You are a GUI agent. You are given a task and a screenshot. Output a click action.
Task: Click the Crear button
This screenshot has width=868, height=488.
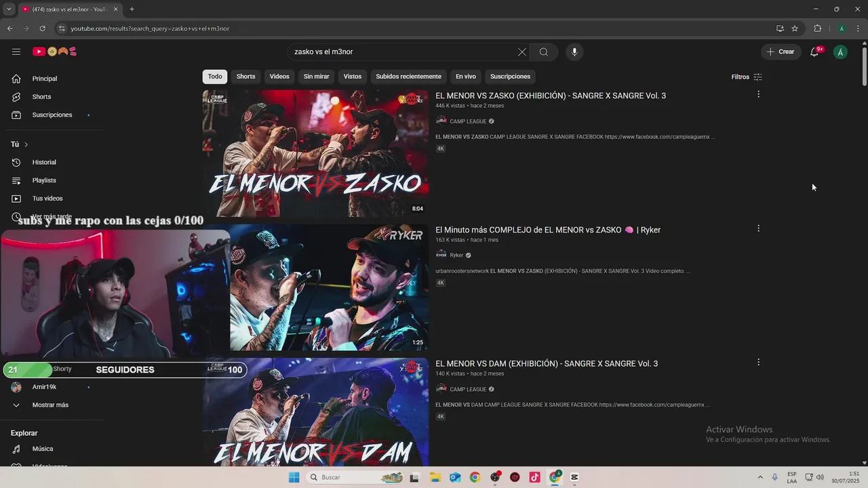781,52
